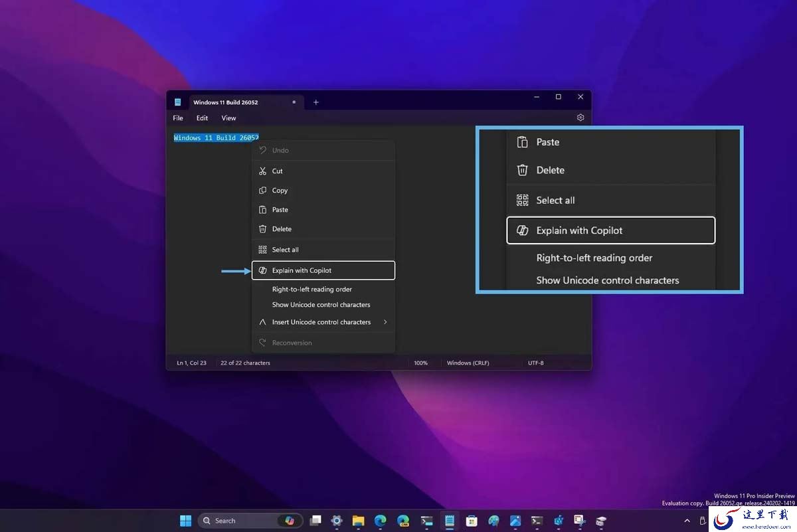Expand Insert Unicode control characters submenu
This screenshot has height=532, width=797.
(323, 322)
